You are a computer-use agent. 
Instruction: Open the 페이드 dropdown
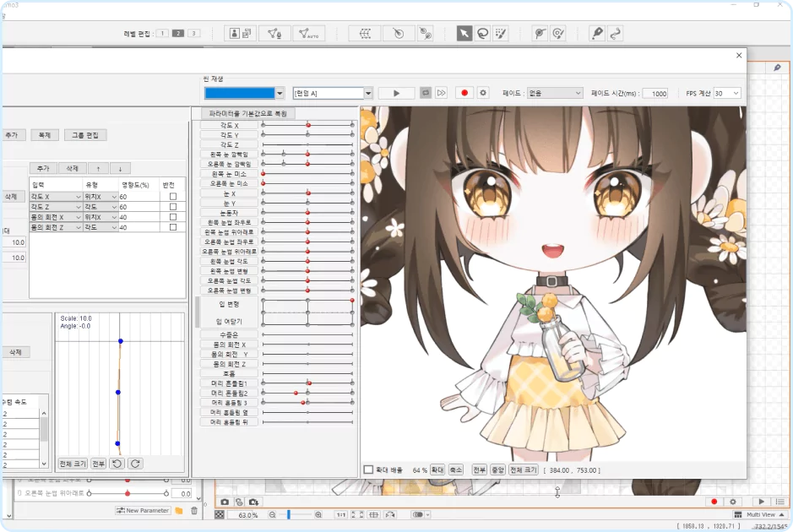pyautogui.click(x=555, y=93)
